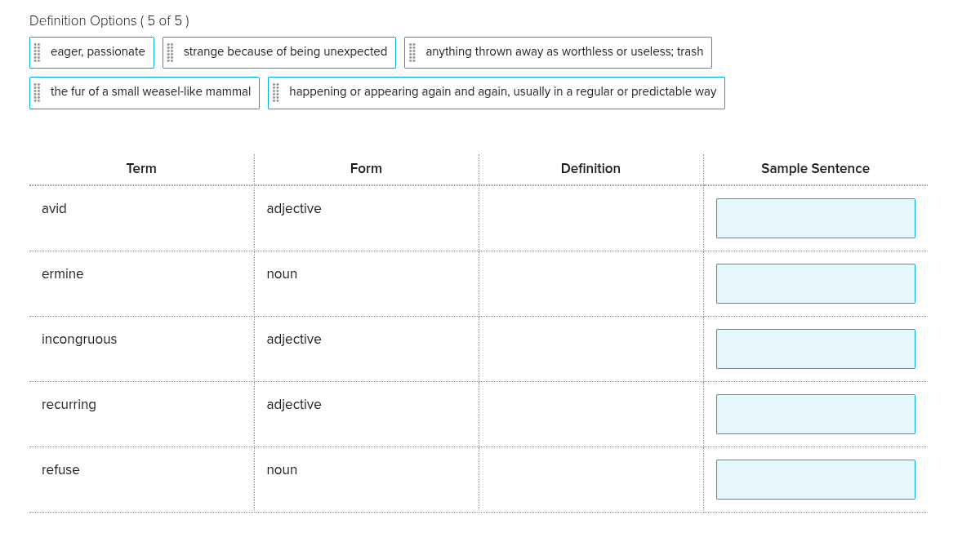Click the sample sentence field for 'recurring'

815,414
